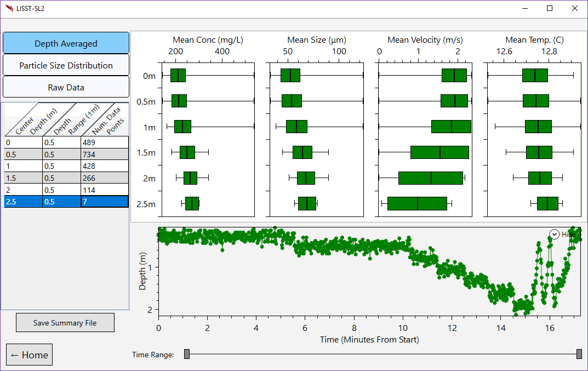This screenshot has height=371, width=588.
Task: Click the left Time Range slider handle
Action: click(186, 354)
